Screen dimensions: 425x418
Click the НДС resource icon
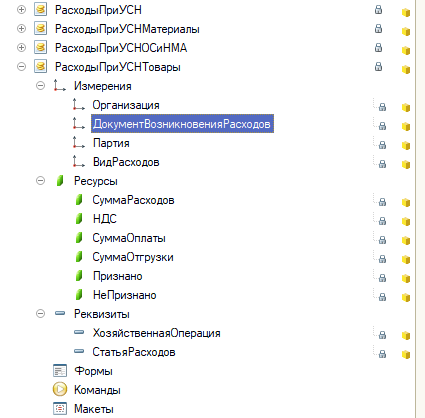(x=79, y=219)
